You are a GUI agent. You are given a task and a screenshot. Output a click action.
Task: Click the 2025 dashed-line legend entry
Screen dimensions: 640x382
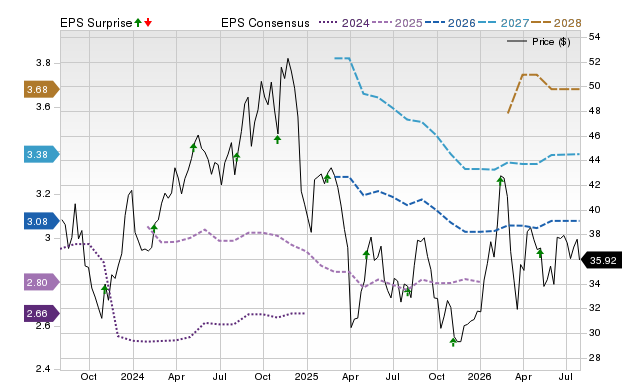point(397,23)
